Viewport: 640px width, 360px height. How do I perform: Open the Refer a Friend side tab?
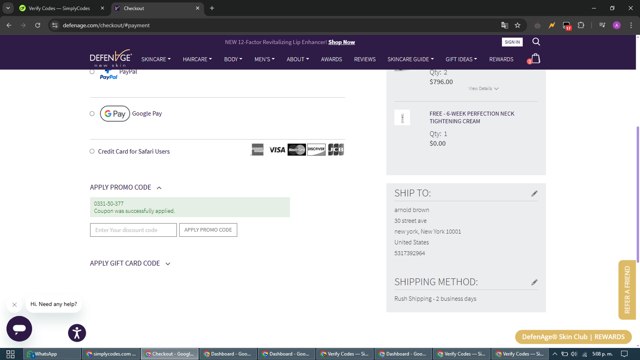point(627,290)
